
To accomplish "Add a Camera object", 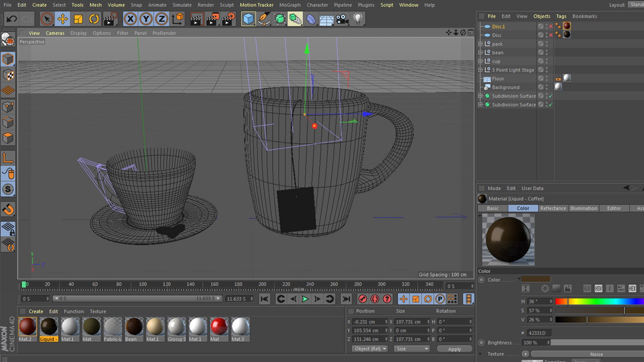I will pyautogui.click(x=342, y=19).
